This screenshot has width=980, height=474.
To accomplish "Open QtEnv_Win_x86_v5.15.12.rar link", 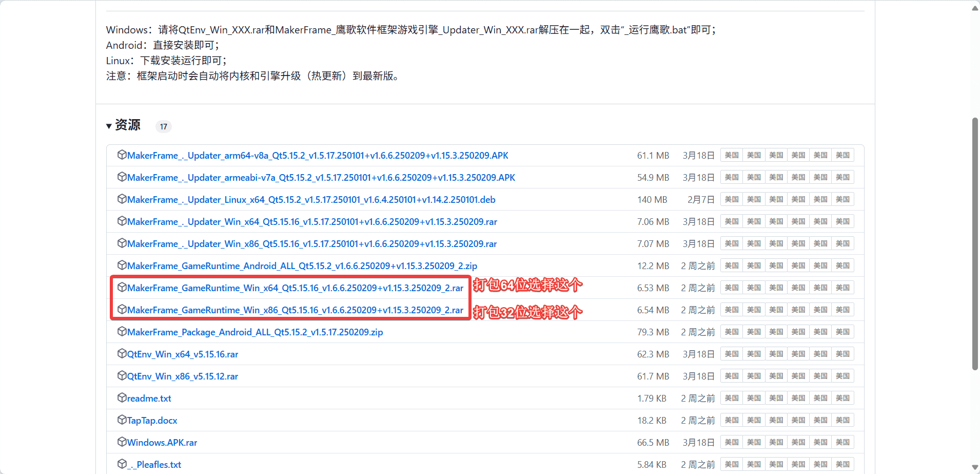I will (x=183, y=376).
